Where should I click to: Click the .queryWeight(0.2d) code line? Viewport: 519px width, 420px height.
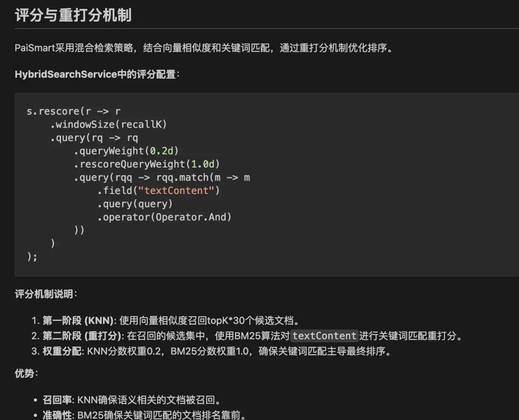click(x=126, y=151)
